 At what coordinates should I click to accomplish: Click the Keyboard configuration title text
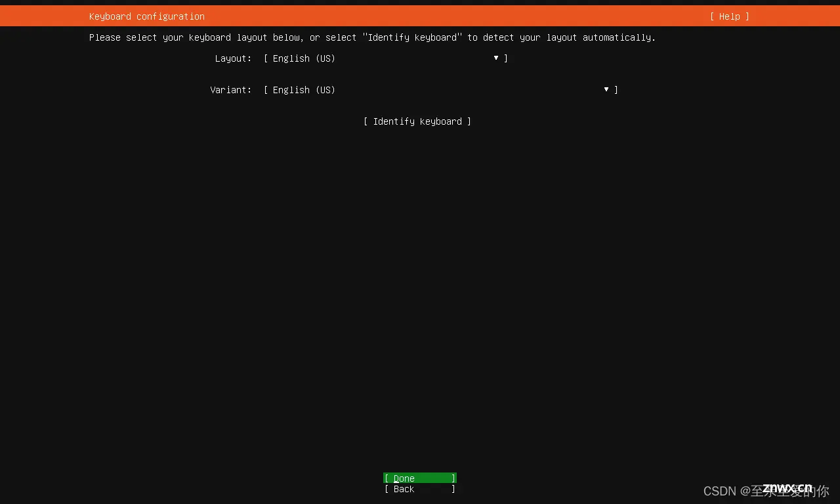[147, 16]
